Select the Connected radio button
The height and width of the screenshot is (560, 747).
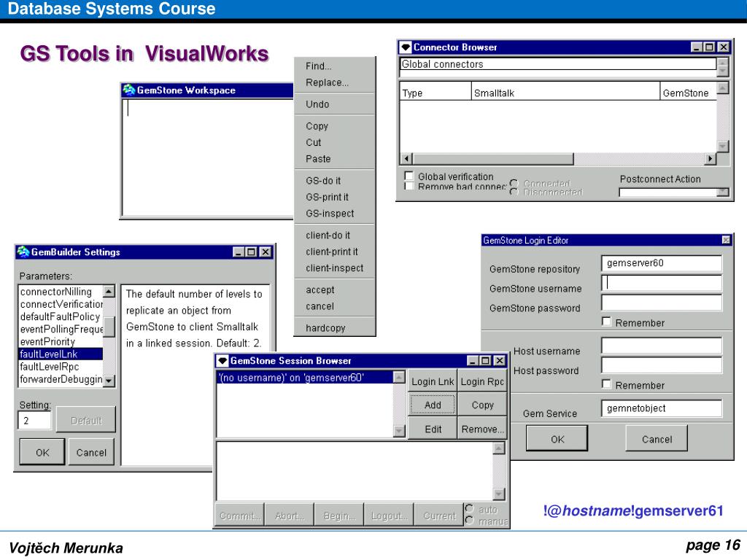click(x=514, y=183)
